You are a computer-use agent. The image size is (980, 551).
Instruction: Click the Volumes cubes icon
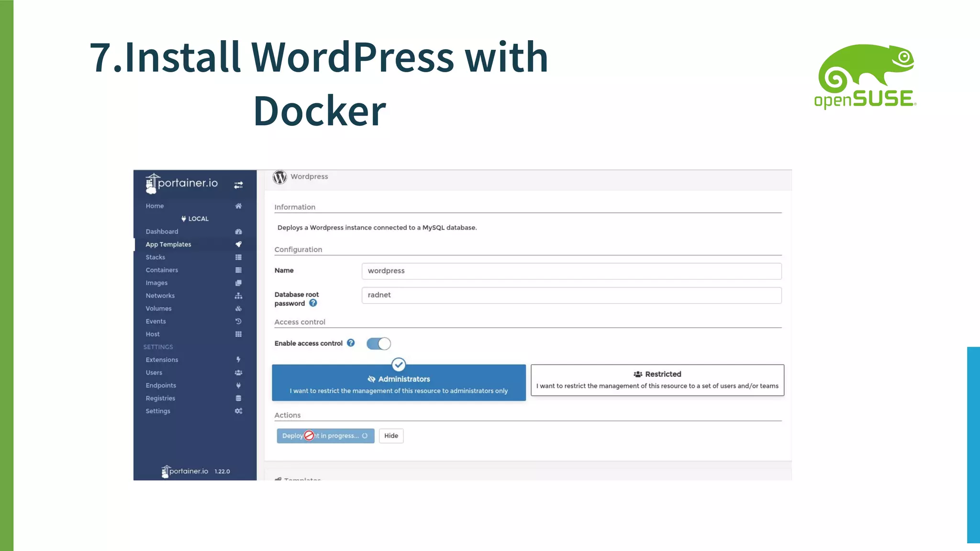coord(238,309)
